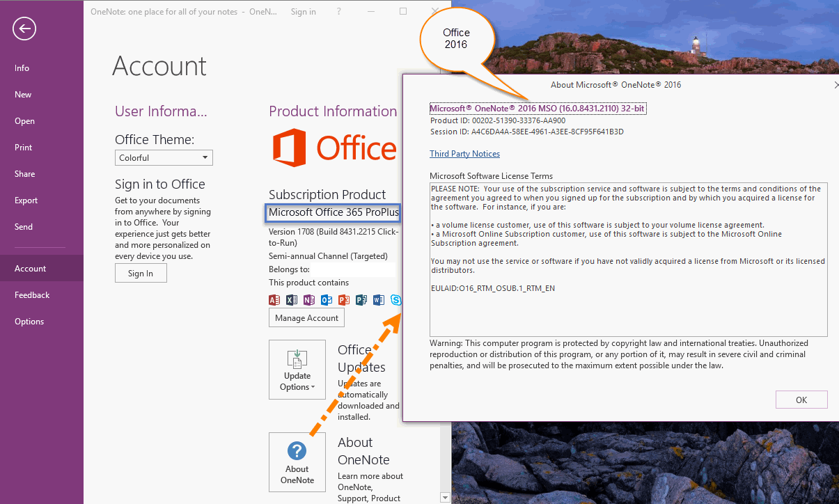Go back using the Backstage back arrow
Viewport: 839px width, 504px height.
(24, 29)
